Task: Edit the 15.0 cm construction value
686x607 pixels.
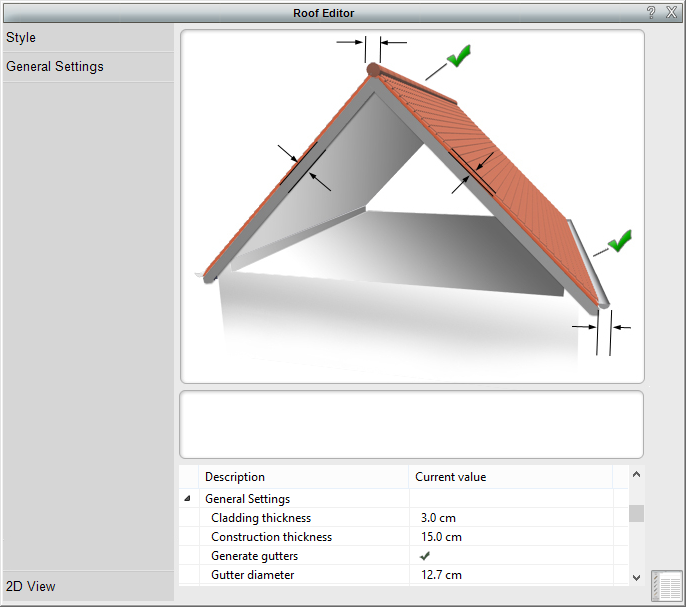Action: (x=441, y=537)
